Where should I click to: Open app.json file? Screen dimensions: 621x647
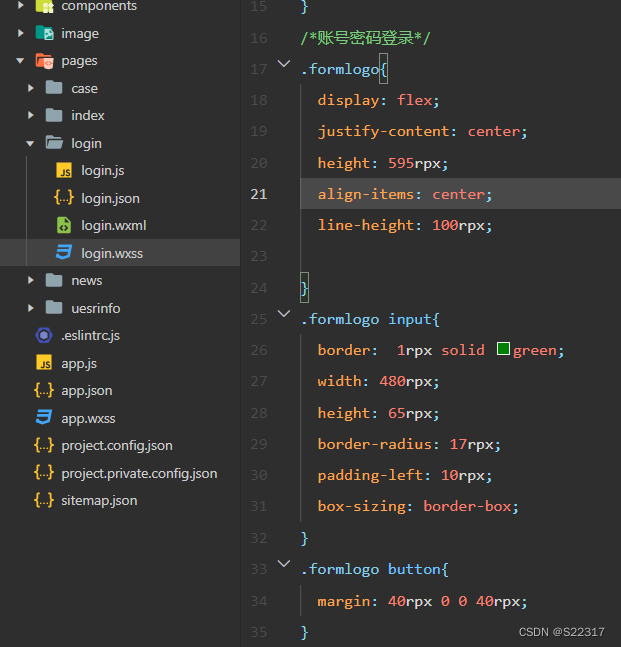pyautogui.click(x=87, y=391)
